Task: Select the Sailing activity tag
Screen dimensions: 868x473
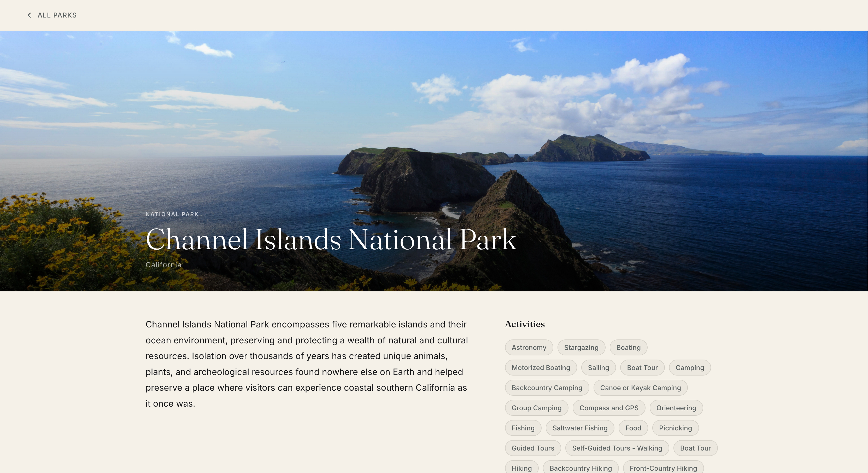Action: [599, 367]
